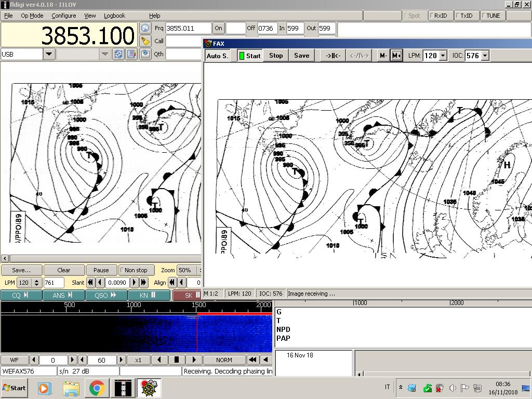
Task: Click the FAX align left '->||<-' button
Action: [x=333, y=56]
